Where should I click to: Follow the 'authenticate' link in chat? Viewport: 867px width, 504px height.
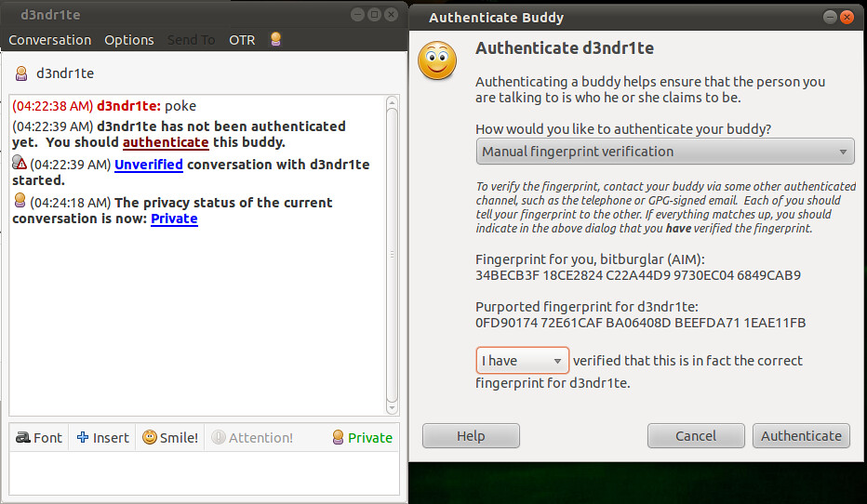(x=166, y=142)
